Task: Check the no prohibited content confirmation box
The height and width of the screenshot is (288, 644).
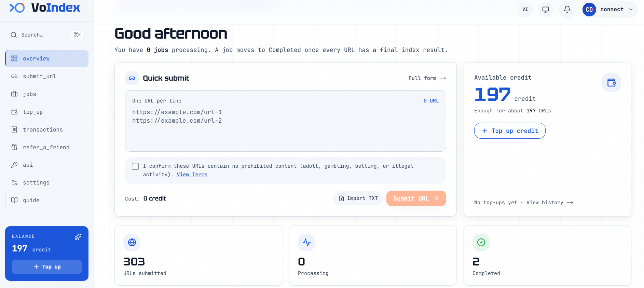Action: pos(135,166)
